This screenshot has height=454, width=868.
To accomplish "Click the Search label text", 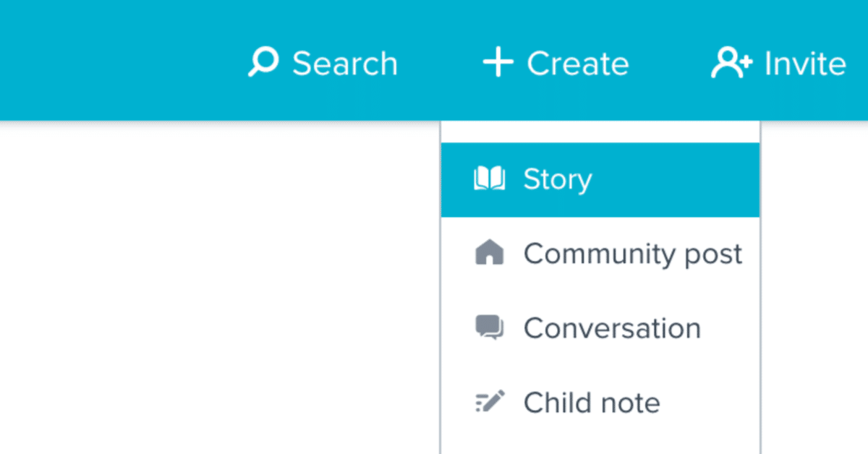I will [345, 64].
